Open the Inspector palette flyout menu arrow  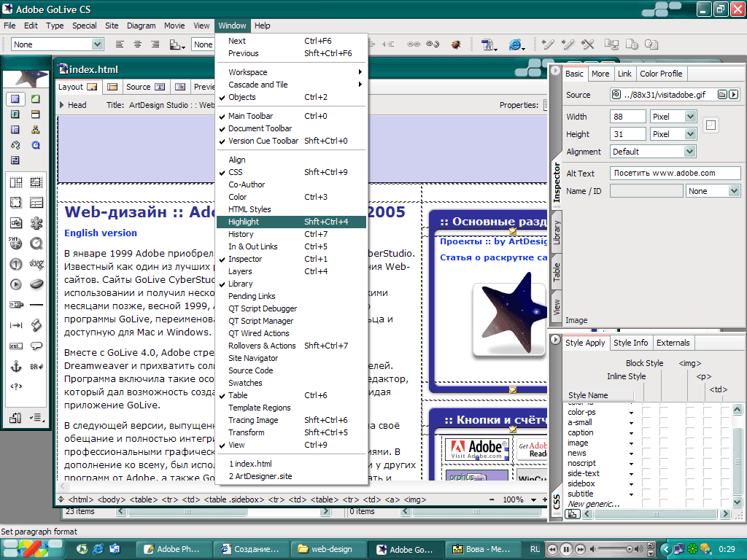coord(555,71)
